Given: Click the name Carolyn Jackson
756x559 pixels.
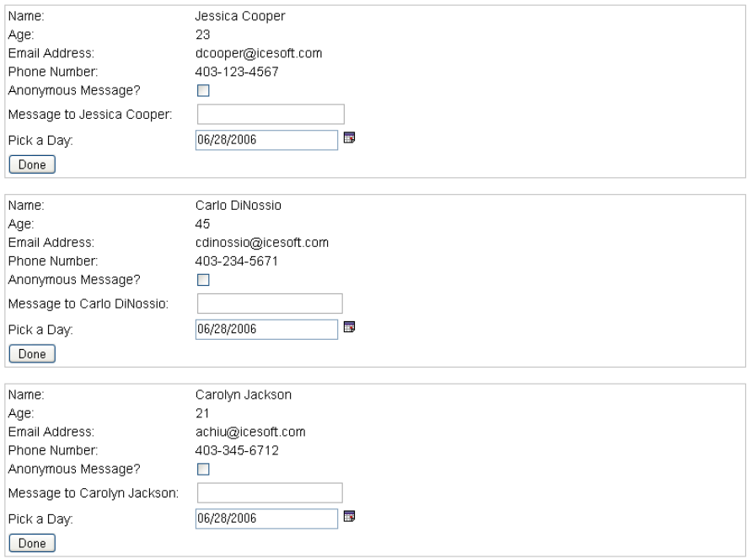Looking at the screenshot, I should 243,395.
